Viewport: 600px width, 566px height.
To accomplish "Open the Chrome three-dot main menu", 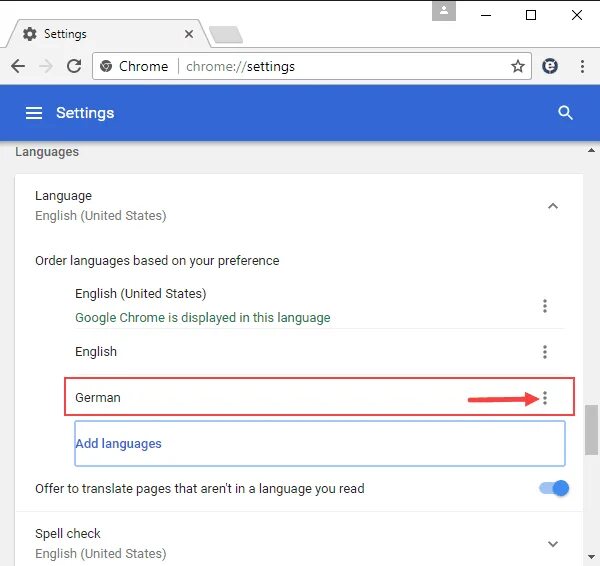I will click(582, 66).
